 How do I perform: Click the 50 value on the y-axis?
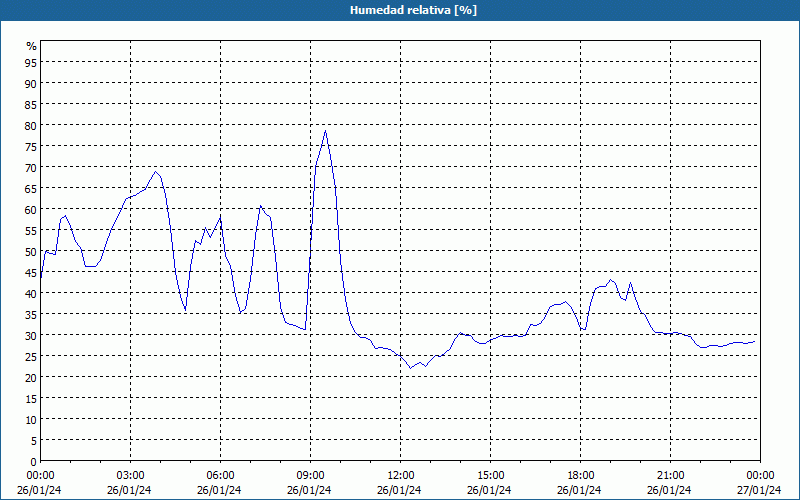pos(31,252)
